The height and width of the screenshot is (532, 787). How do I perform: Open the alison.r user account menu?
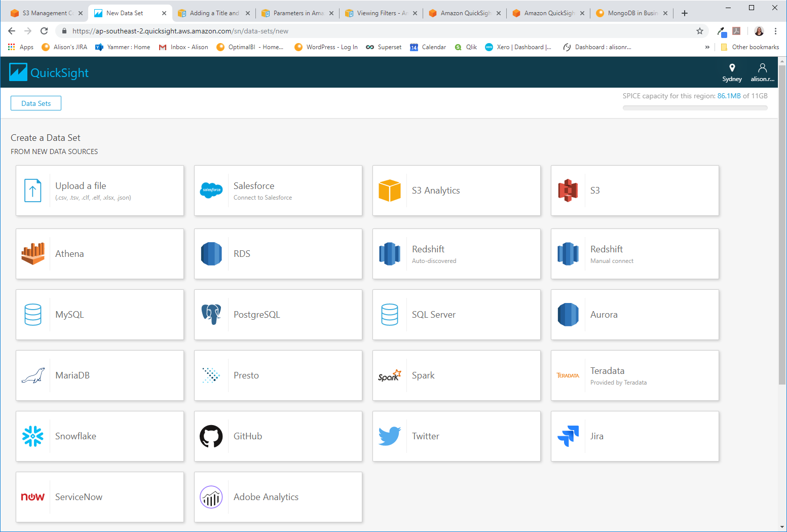click(762, 72)
